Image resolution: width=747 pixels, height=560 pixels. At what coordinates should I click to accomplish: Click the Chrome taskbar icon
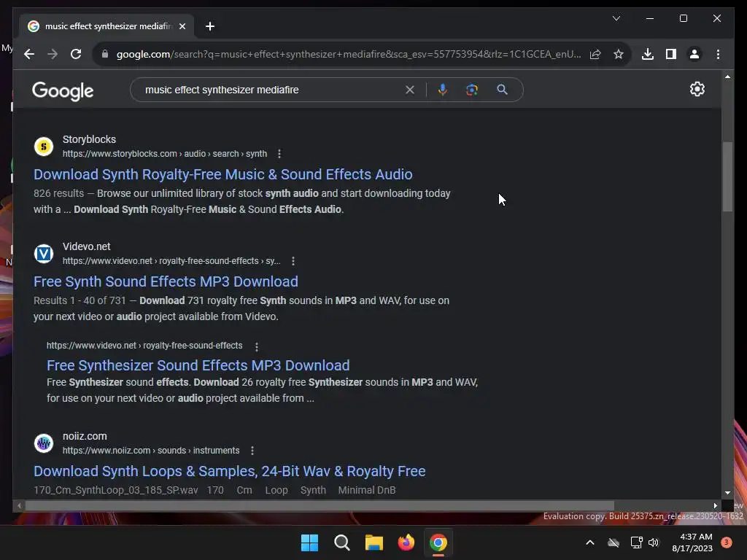(438, 542)
